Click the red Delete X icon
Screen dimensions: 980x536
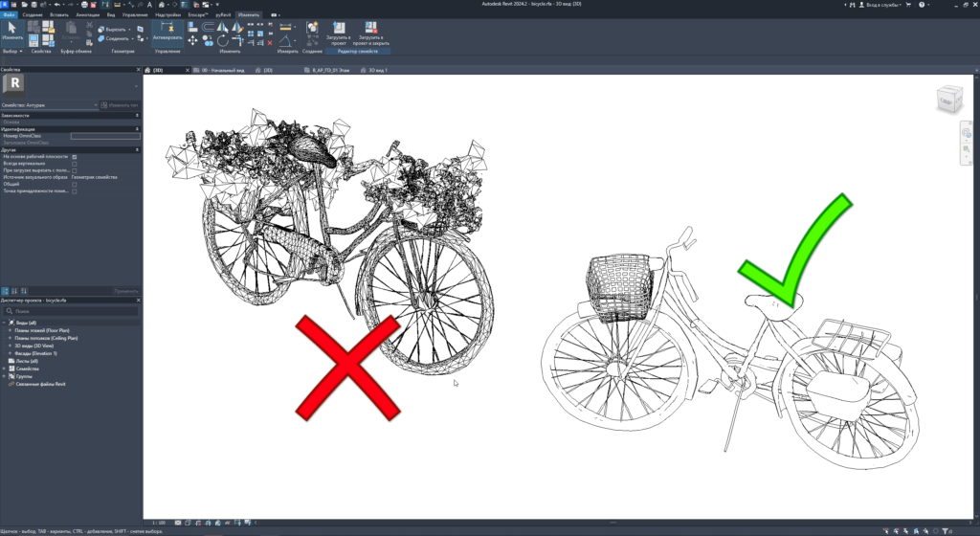[x=270, y=43]
